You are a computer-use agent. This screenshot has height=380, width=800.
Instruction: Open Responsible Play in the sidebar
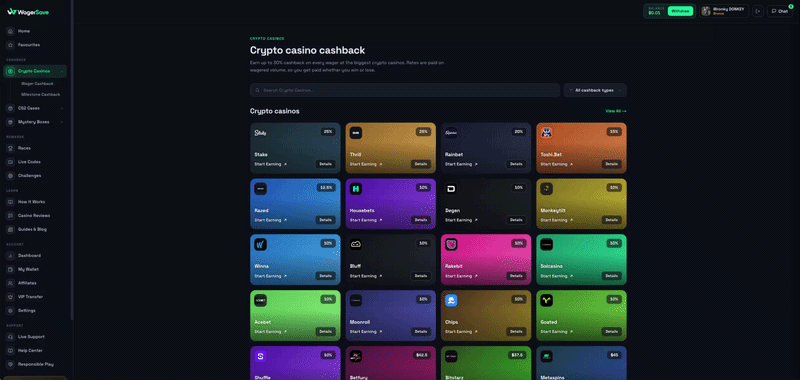point(35,364)
